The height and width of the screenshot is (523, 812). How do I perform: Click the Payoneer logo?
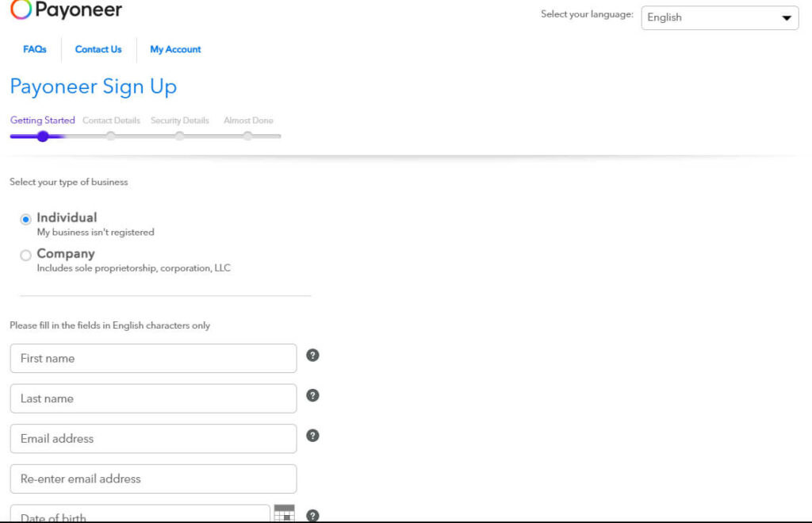[x=67, y=10]
